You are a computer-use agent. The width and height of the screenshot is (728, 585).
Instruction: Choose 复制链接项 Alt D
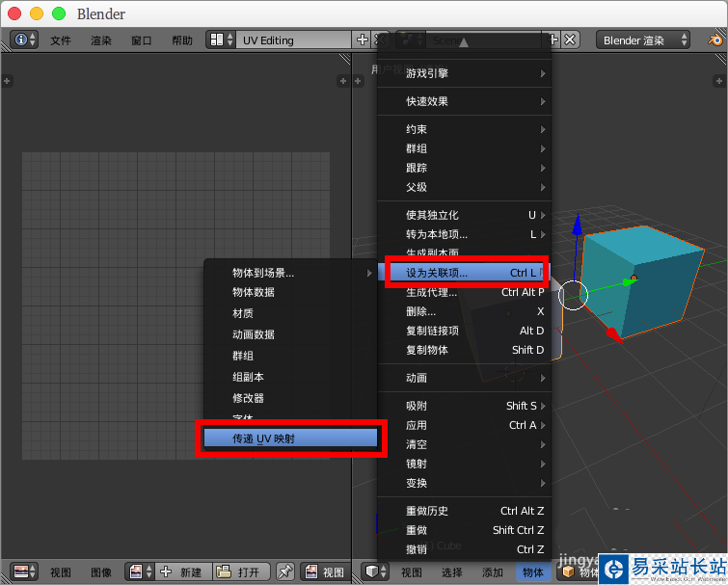click(465, 331)
